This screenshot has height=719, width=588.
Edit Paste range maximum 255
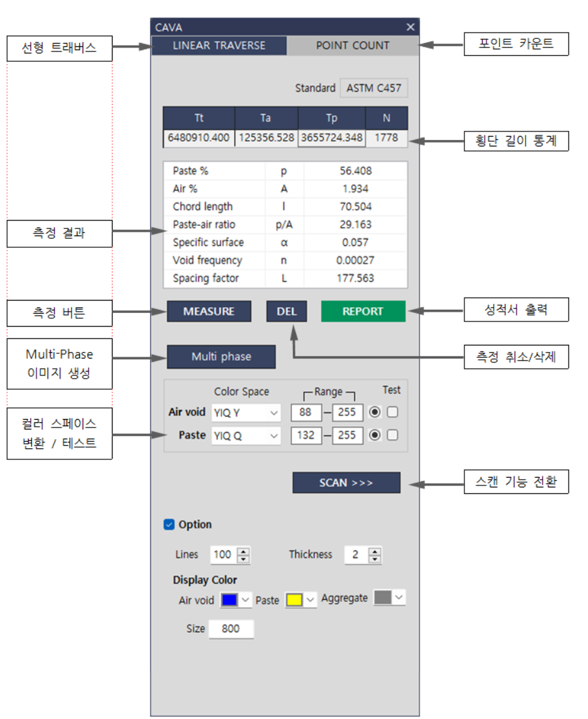347,435
